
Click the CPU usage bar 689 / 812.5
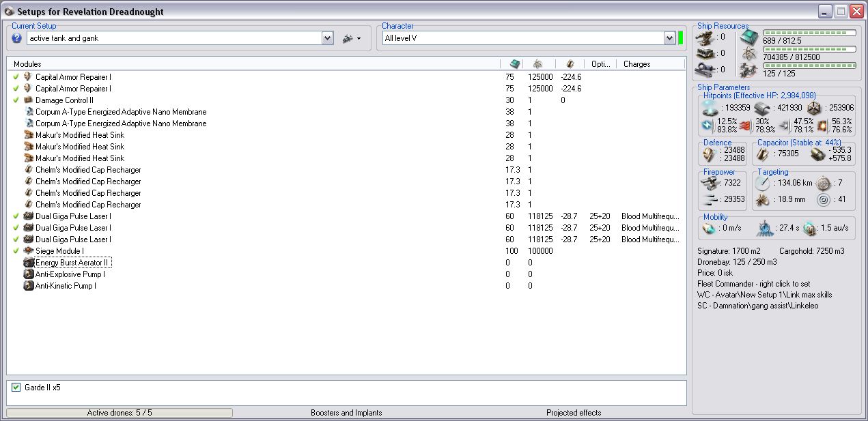click(x=809, y=33)
